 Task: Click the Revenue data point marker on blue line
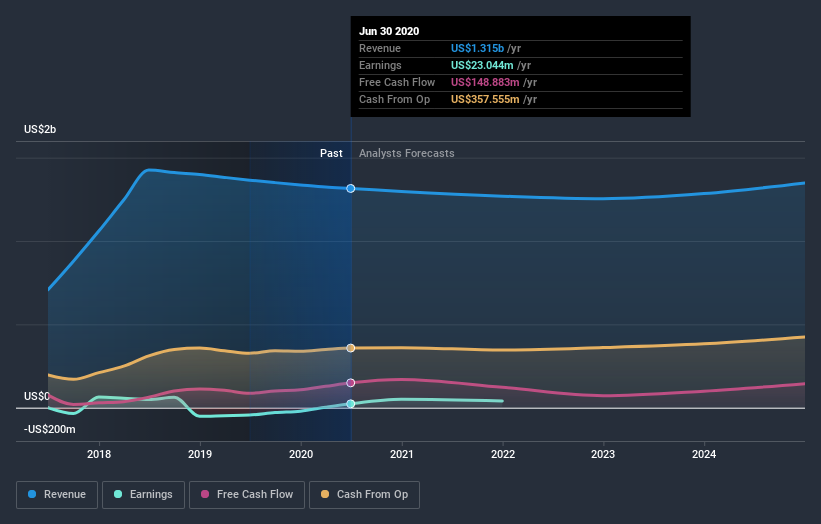[351, 188]
